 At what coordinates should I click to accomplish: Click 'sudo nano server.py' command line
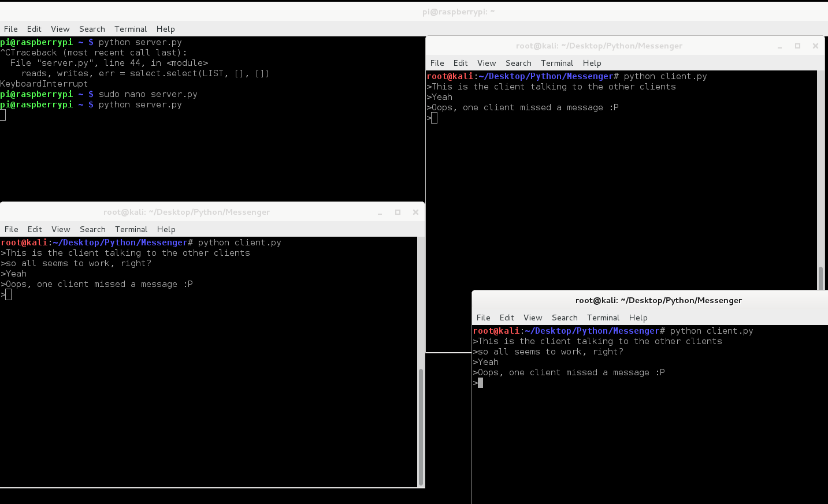point(148,94)
